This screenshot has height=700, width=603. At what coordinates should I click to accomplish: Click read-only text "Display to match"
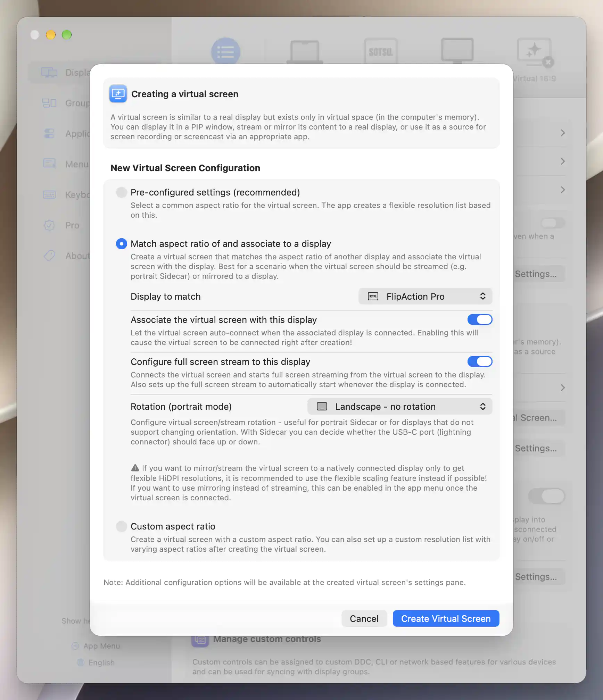pos(166,297)
